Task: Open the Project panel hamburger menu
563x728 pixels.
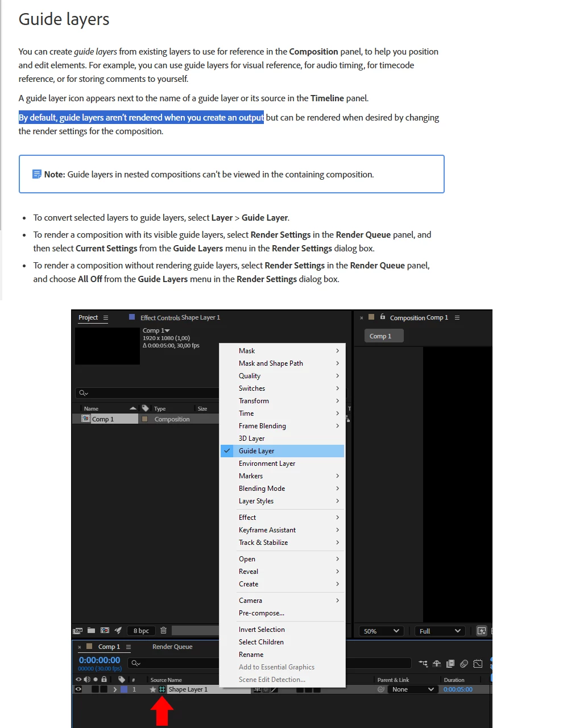Action: coord(106,317)
